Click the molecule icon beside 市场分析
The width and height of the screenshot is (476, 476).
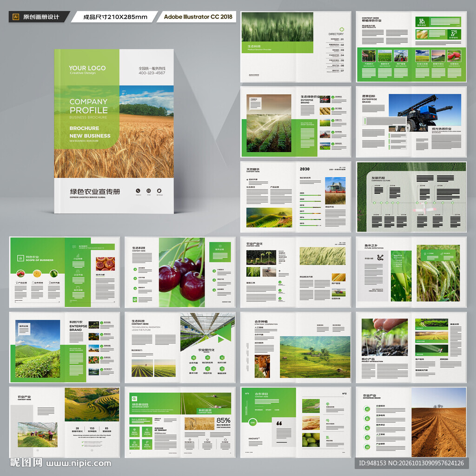380,258
